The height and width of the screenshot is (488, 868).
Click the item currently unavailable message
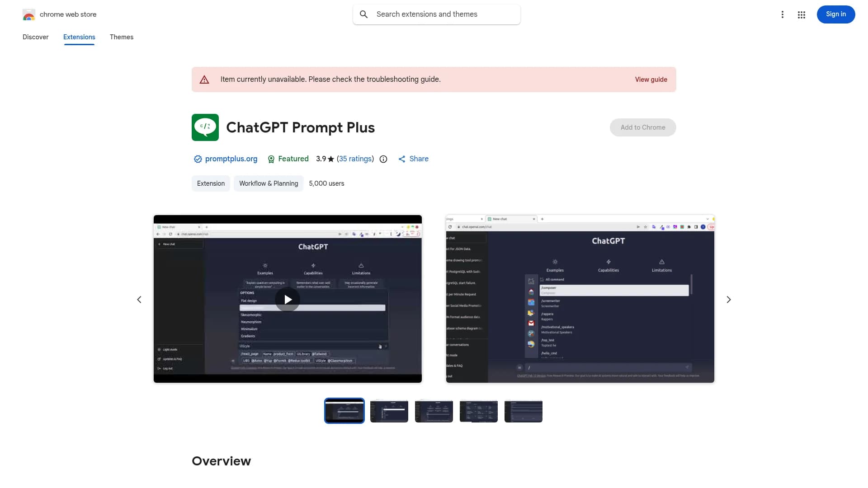330,80
